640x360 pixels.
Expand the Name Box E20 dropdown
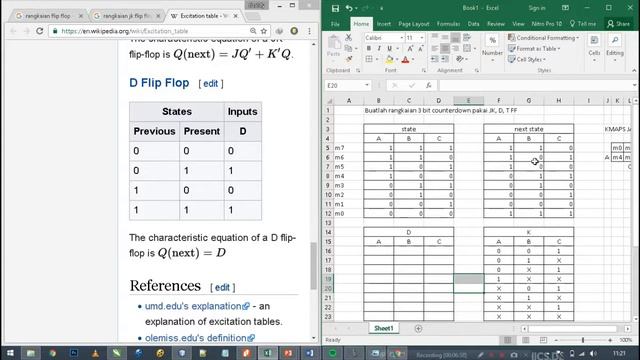[x=367, y=85]
